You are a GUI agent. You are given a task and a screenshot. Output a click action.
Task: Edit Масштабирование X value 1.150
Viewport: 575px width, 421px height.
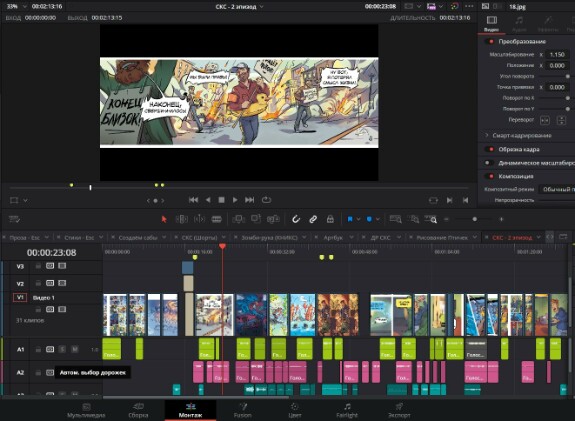pyautogui.click(x=557, y=55)
